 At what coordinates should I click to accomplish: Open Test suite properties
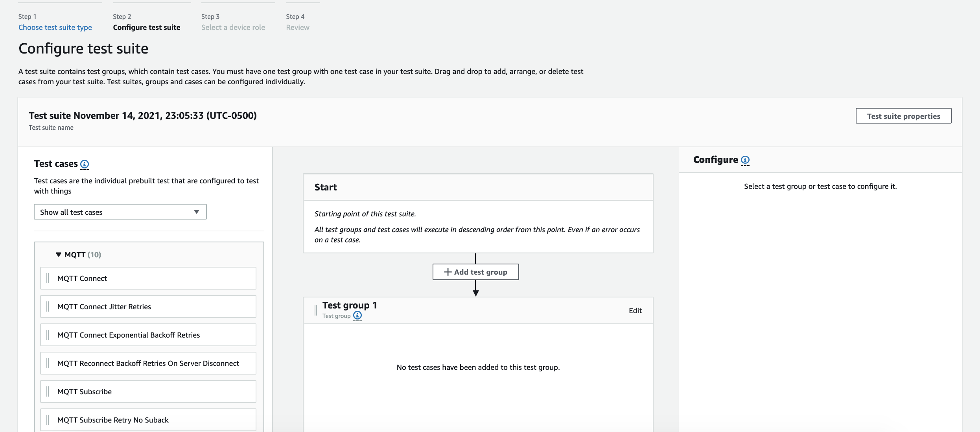[x=903, y=116]
